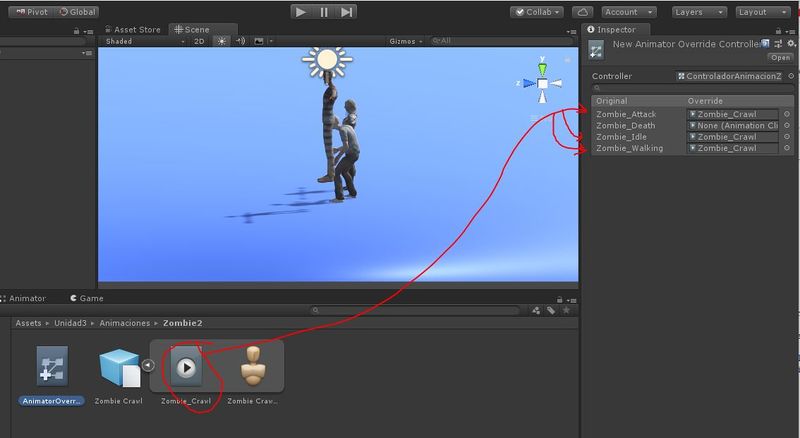The image size is (800, 438).
Task: Start Play mode with the Play button
Action: pos(301,12)
